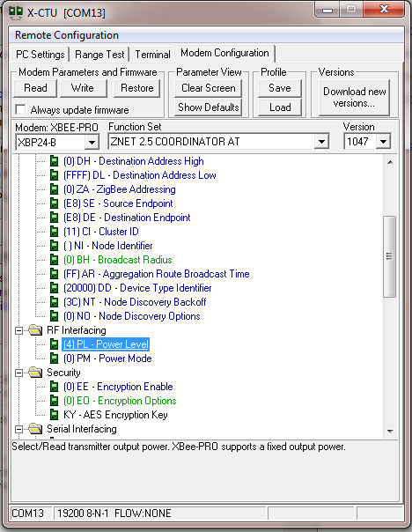Viewport: 412px width, 532px height.
Task: Click Download new versions button
Action: pyautogui.click(x=355, y=98)
